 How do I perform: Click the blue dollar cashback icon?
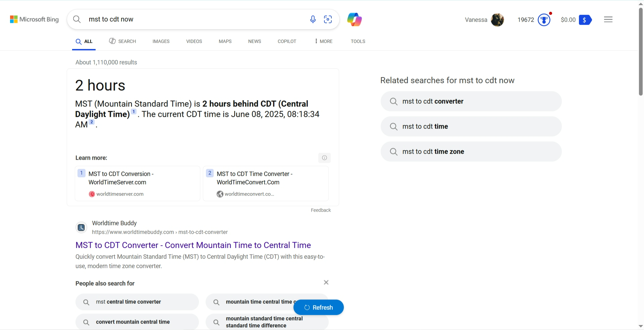pyautogui.click(x=585, y=20)
